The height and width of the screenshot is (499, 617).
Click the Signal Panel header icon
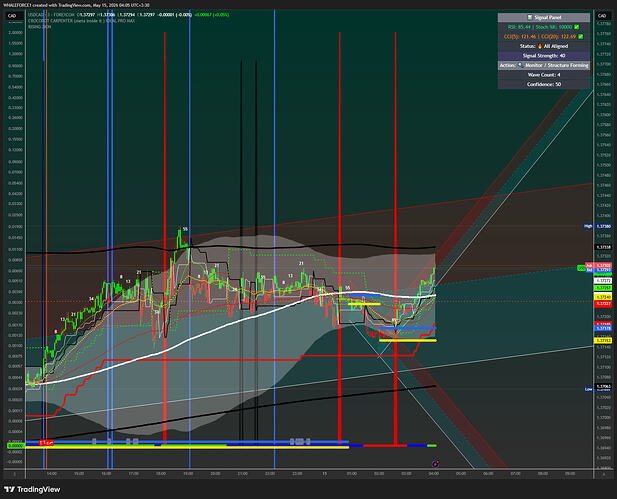[530, 17]
